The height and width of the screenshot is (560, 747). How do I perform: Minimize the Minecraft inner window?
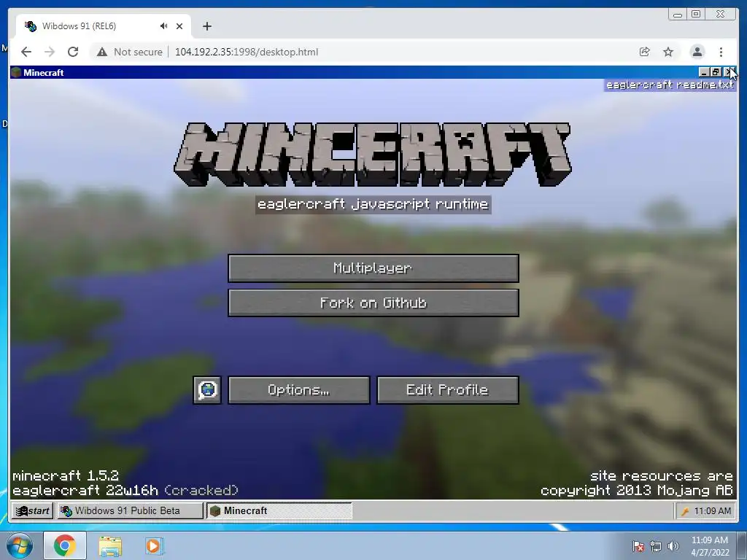click(x=704, y=72)
